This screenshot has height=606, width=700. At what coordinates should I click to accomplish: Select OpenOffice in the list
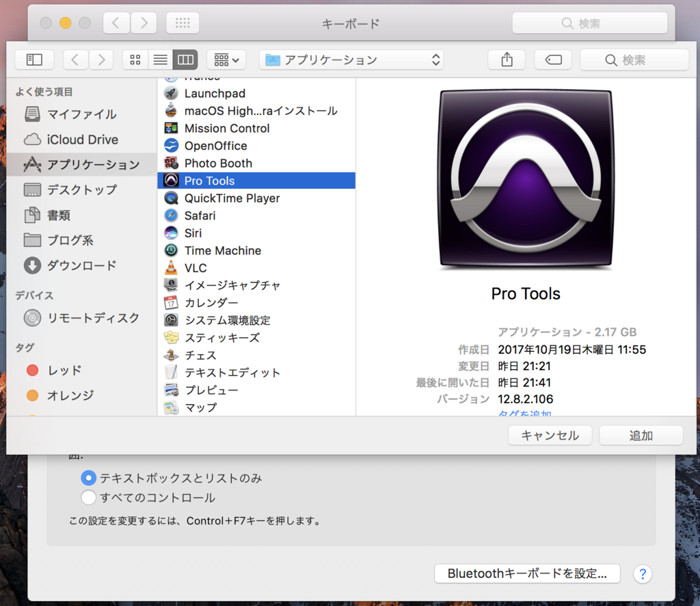[256, 146]
